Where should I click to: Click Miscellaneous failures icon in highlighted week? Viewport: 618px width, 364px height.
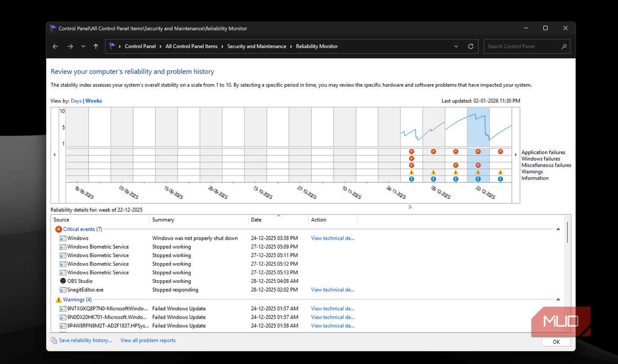[x=478, y=165]
